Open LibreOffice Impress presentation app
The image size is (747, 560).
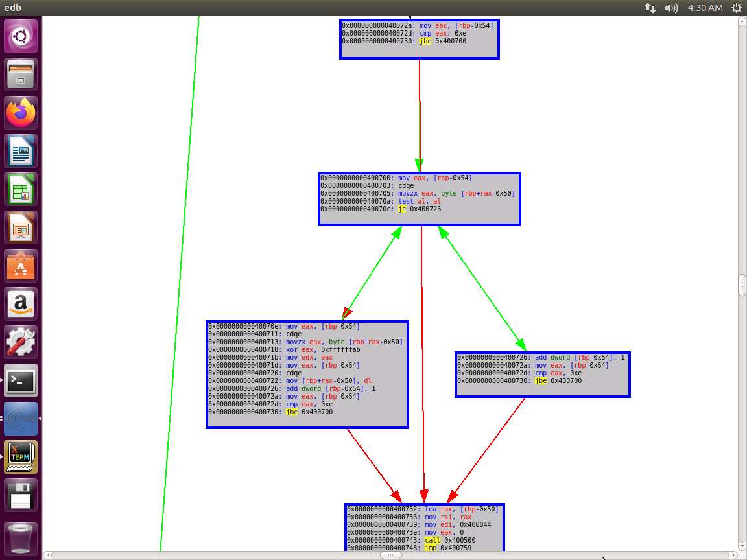[x=21, y=228]
